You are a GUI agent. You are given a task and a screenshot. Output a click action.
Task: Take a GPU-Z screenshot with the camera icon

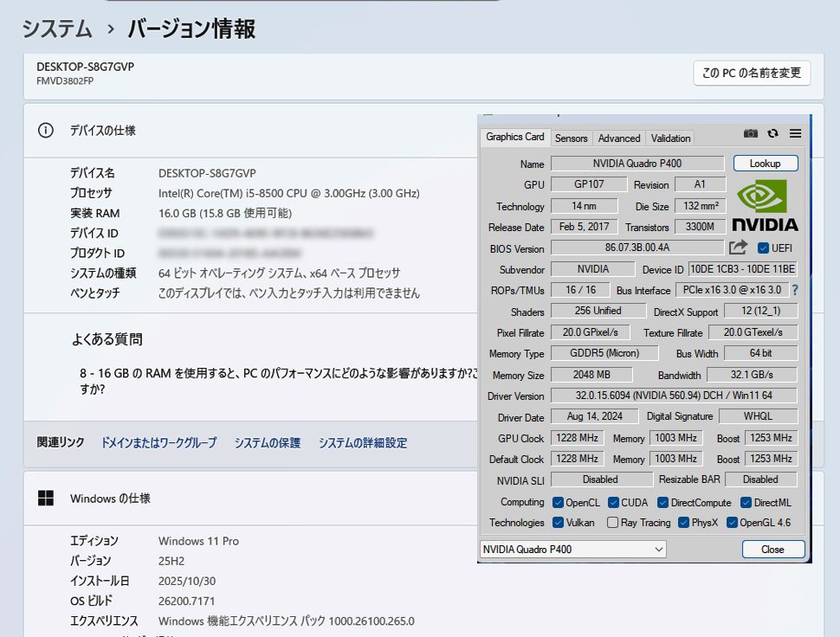[751, 133]
